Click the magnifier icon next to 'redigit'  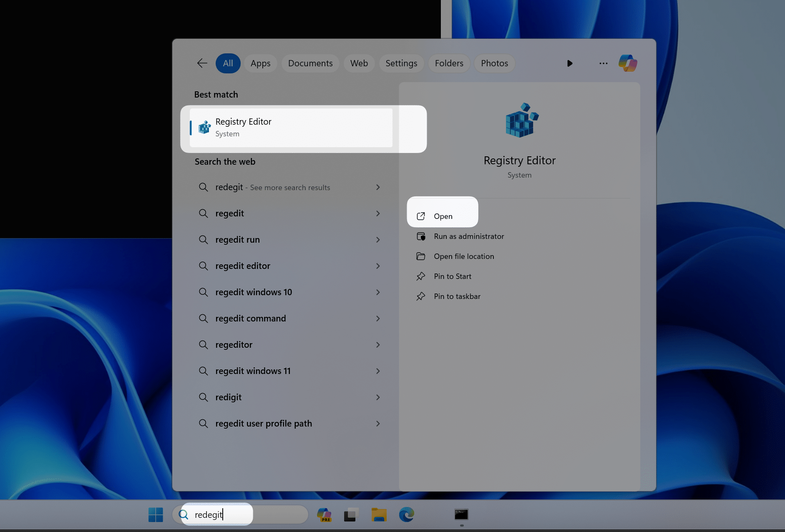pyautogui.click(x=204, y=397)
